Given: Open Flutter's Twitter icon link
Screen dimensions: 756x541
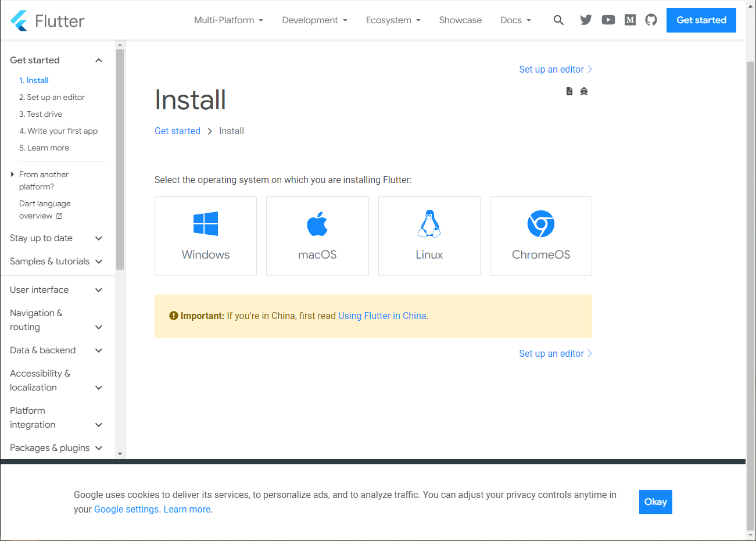Looking at the screenshot, I should (586, 20).
